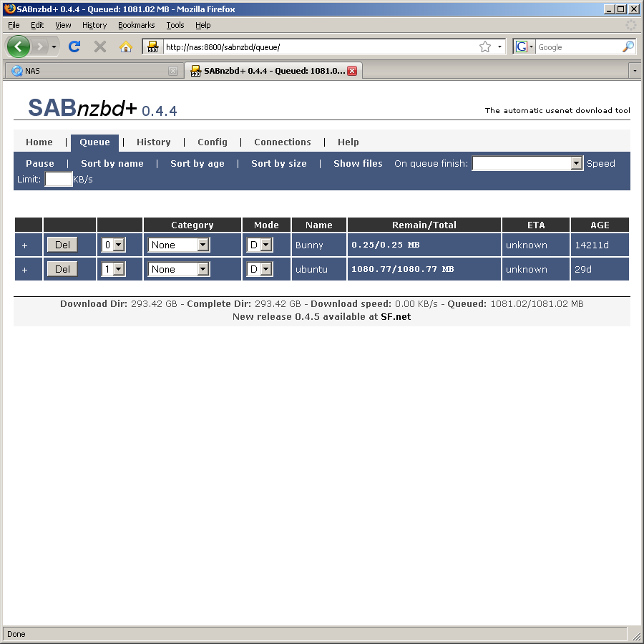Screen dimensions: 644x644
Task: Click the 29d age value
Action: tap(583, 270)
